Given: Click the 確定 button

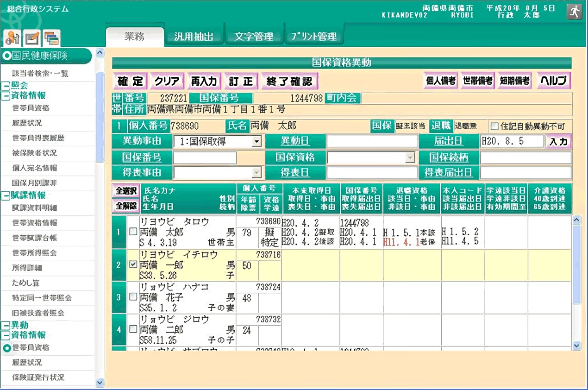Looking at the screenshot, I should pyautogui.click(x=130, y=81).
